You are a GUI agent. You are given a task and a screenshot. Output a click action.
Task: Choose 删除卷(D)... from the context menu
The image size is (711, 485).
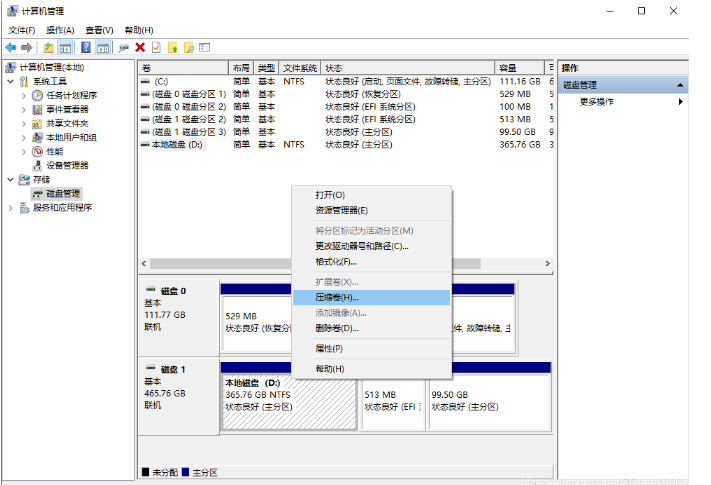point(336,327)
